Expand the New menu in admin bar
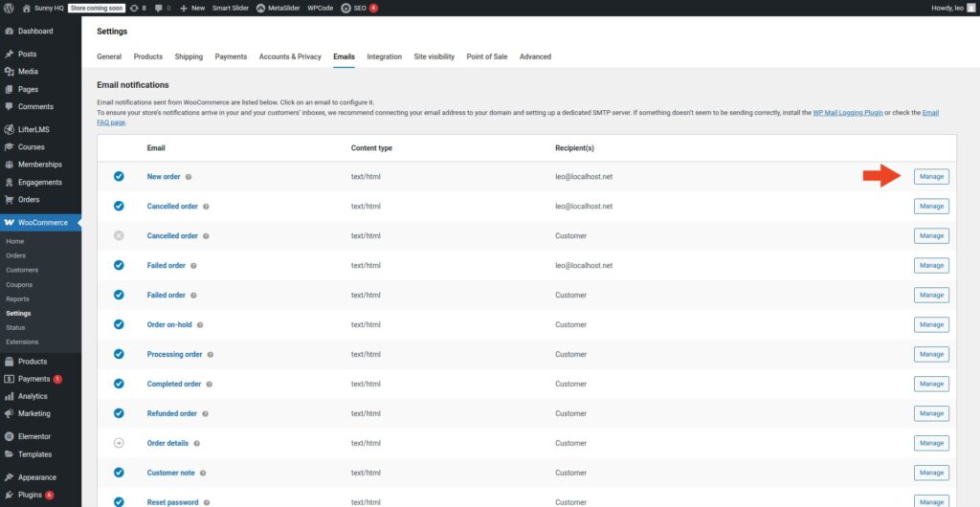The image size is (980, 507). (x=191, y=8)
